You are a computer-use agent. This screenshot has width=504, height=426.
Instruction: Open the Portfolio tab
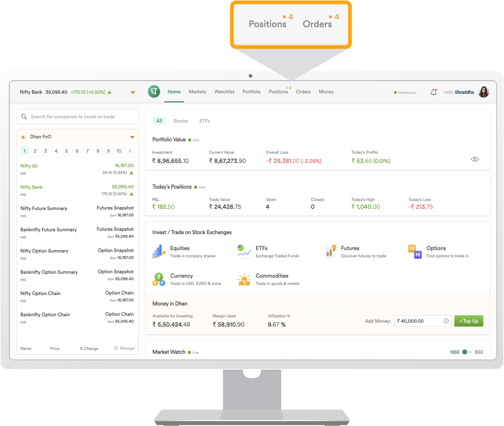[251, 92]
